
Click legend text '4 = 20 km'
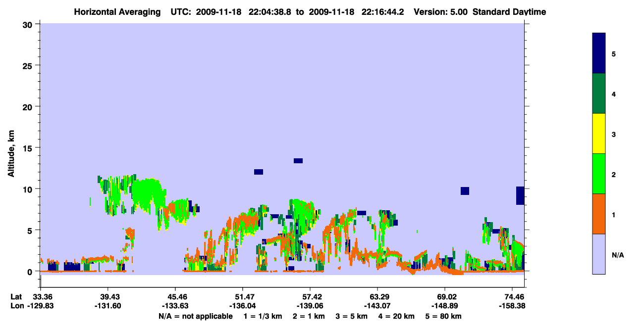tap(397, 316)
